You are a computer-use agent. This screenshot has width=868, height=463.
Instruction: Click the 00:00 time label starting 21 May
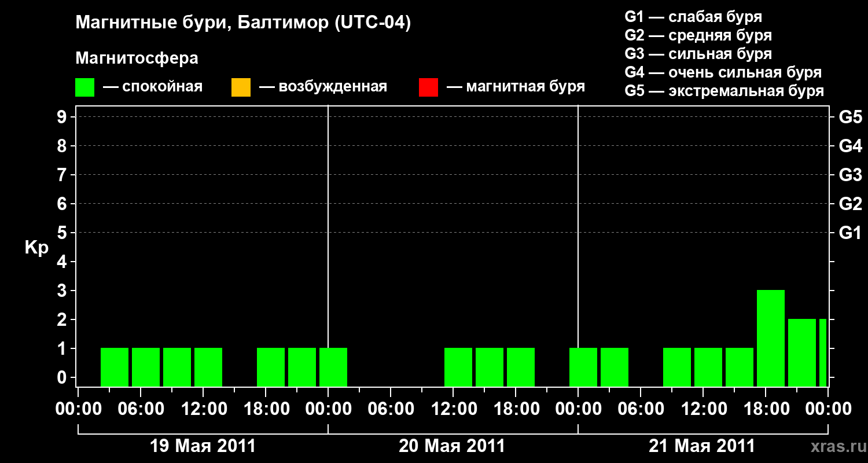tap(578, 409)
